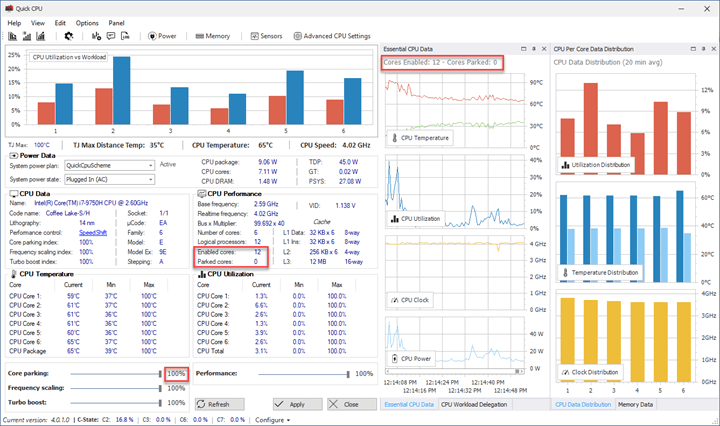The width and height of the screenshot is (720, 426).
Task: Switch to the Memory Data tab
Action: click(x=636, y=404)
